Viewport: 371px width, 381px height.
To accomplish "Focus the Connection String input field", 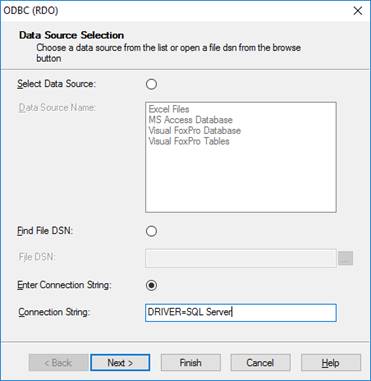I will (x=241, y=313).
